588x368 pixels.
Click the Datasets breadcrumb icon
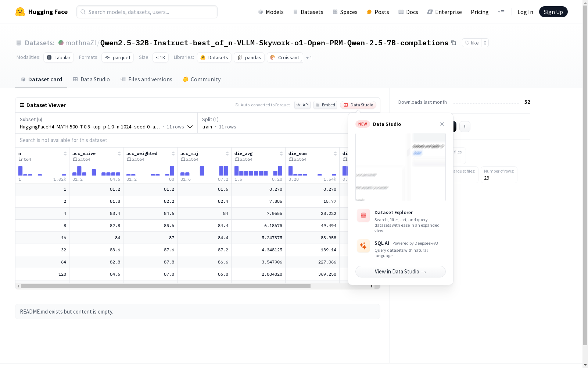click(x=19, y=43)
